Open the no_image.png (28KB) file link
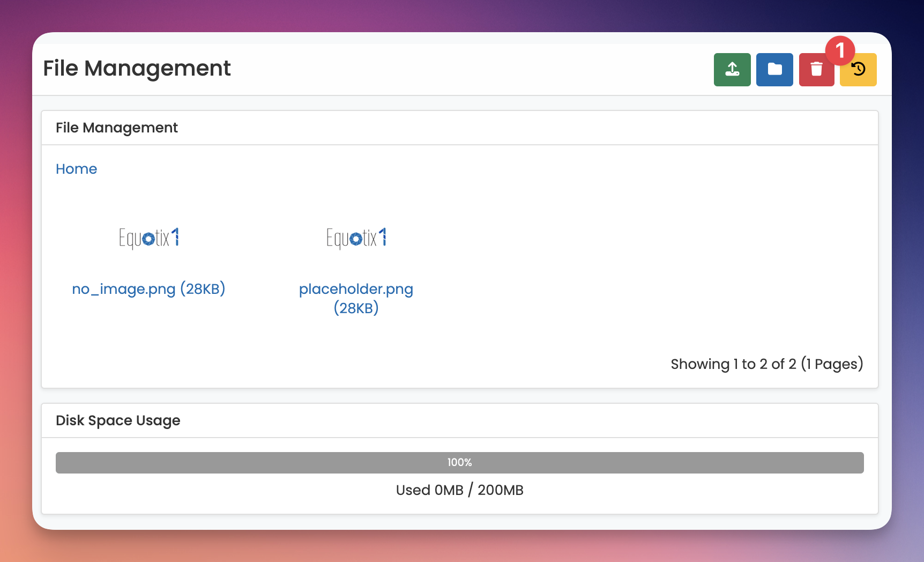 pos(149,289)
